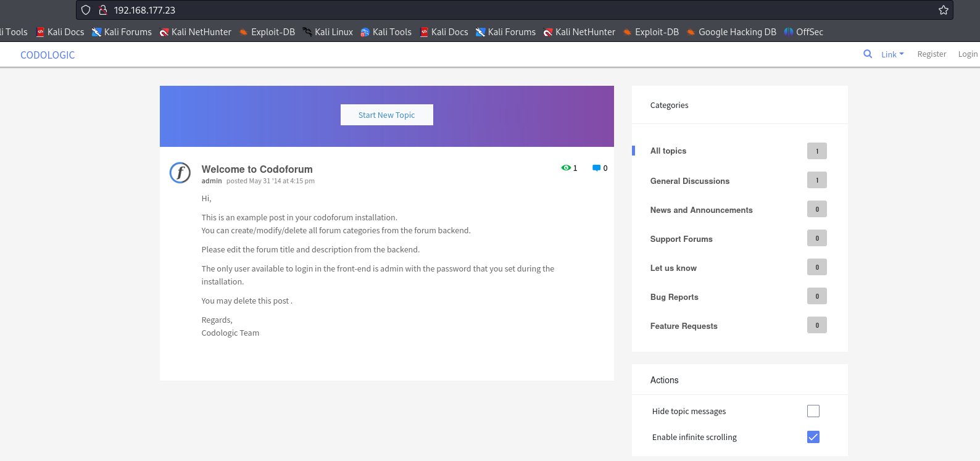Click the posted May 31 '14 timestamp
Image resolution: width=980 pixels, height=461 pixels.
(x=270, y=181)
